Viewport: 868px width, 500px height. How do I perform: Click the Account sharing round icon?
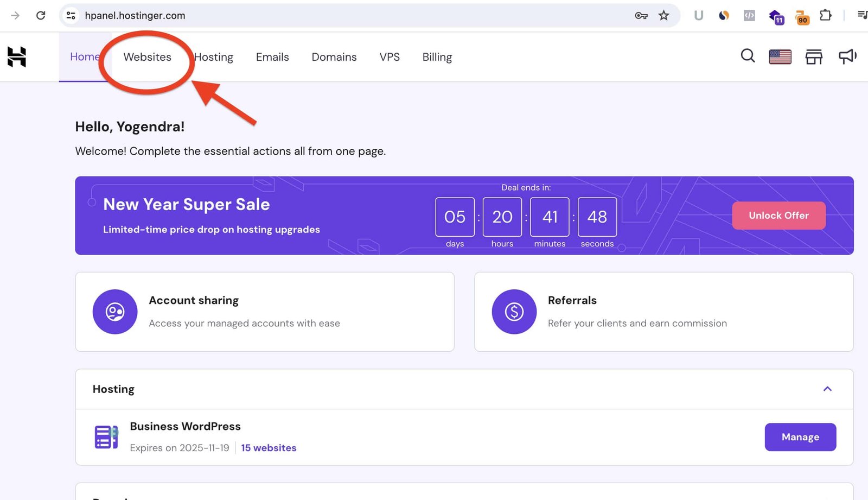click(x=115, y=312)
